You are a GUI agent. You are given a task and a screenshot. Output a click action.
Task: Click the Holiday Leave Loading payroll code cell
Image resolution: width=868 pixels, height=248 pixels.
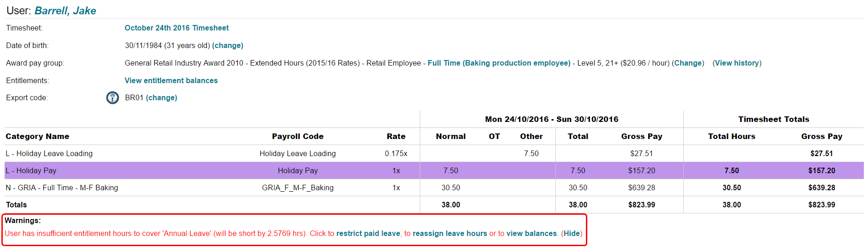298,154
